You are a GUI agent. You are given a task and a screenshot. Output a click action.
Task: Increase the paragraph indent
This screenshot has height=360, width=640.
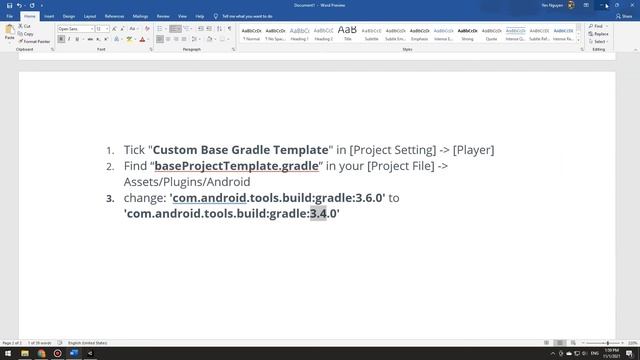click(x=209, y=29)
